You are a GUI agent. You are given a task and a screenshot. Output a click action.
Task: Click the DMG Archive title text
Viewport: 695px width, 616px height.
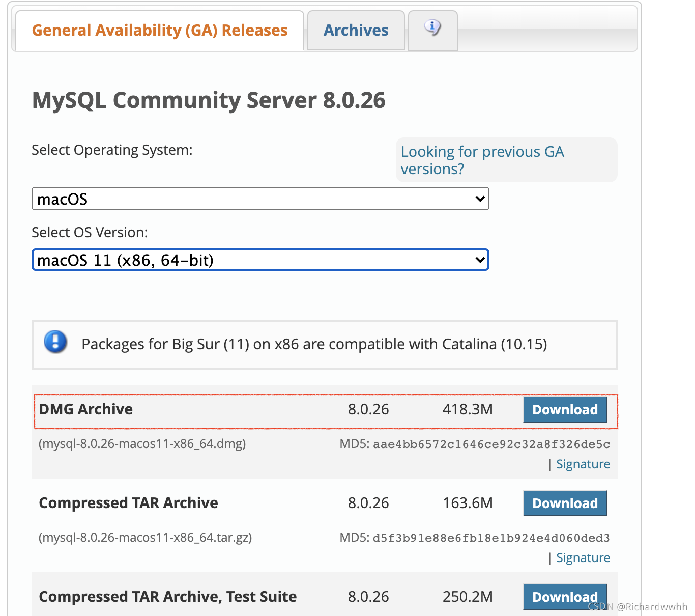click(86, 409)
